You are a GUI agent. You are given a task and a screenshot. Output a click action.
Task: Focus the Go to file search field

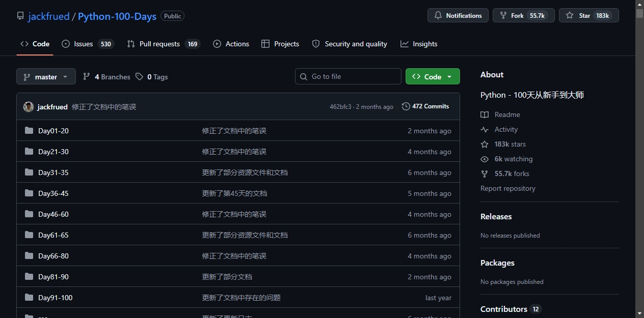click(348, 76)
